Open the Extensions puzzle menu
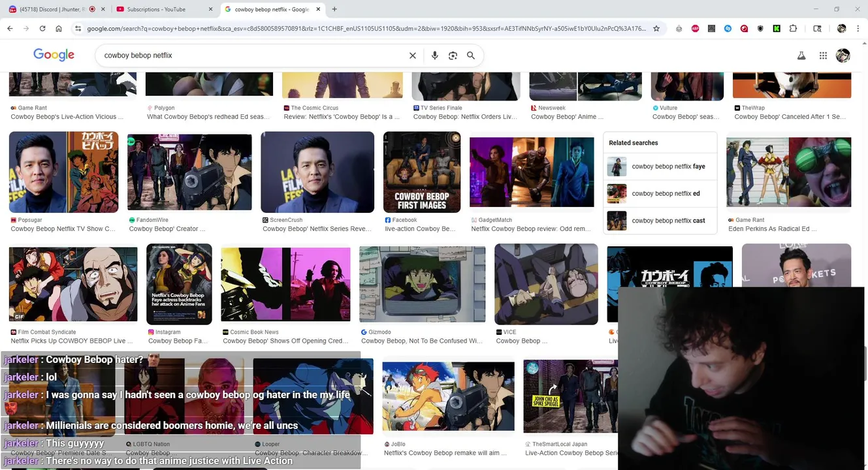This screenshot has height=470, width=868. pyautogui.click(x=793, y=29)
